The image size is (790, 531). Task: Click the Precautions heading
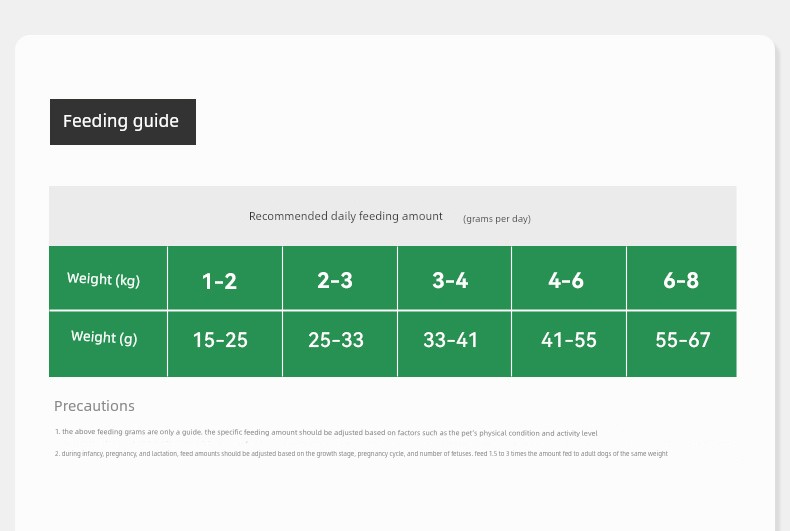tap(94, 406)
